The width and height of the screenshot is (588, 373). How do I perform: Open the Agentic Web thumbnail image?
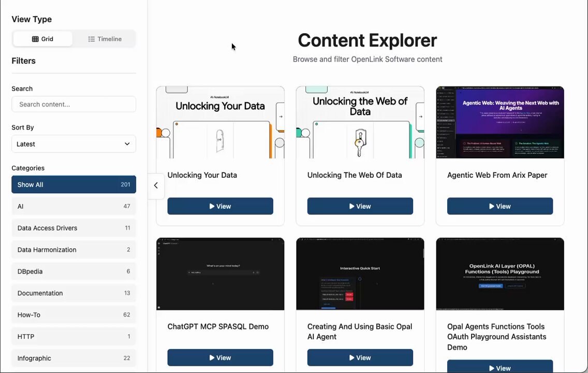(x=500, y=122)
